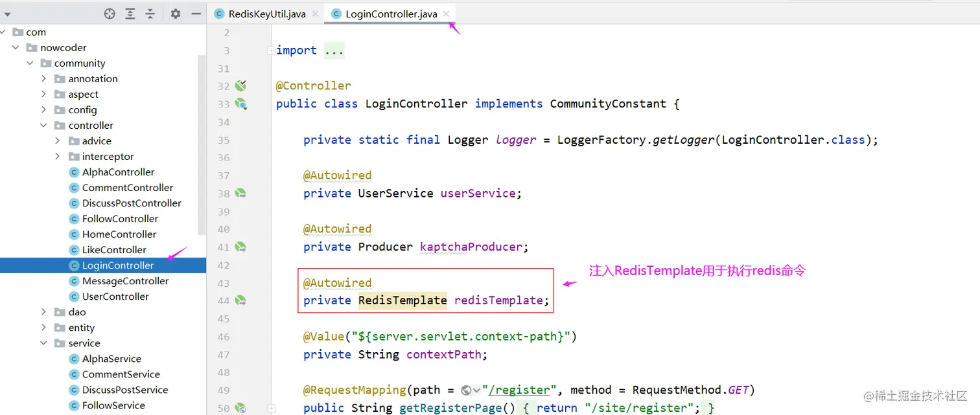Expand the config package
Screen dimensions: 980x415
point(43,109)
